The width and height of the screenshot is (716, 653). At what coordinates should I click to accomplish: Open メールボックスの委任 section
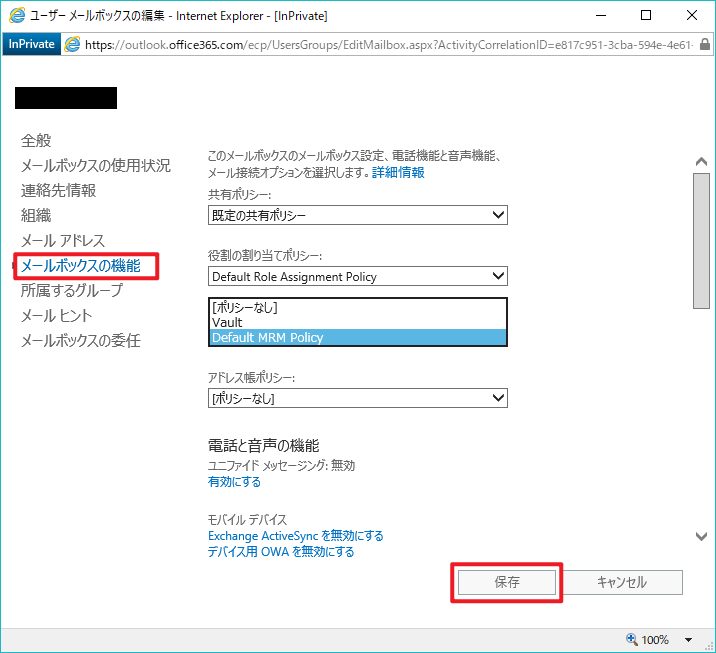81,340
